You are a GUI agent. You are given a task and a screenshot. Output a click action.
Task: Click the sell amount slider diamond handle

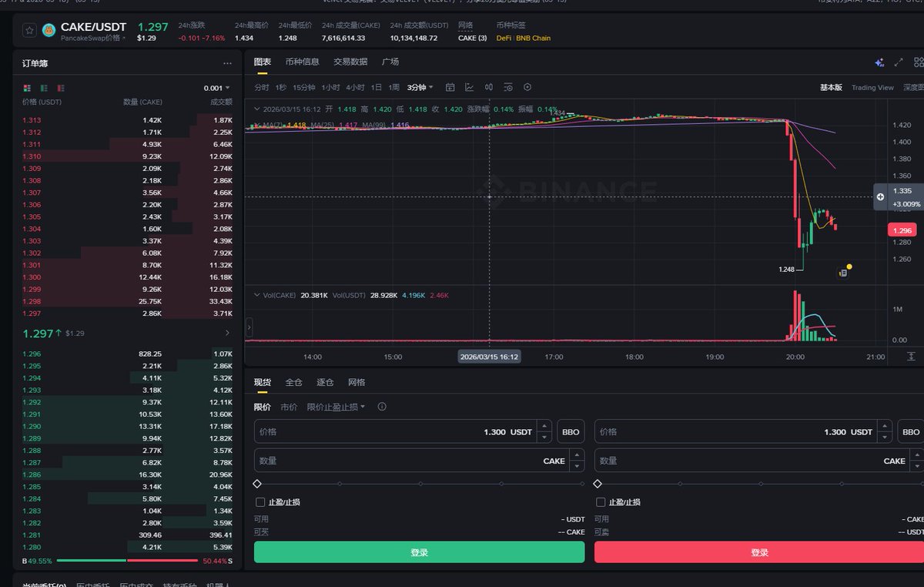click(598, 484)
